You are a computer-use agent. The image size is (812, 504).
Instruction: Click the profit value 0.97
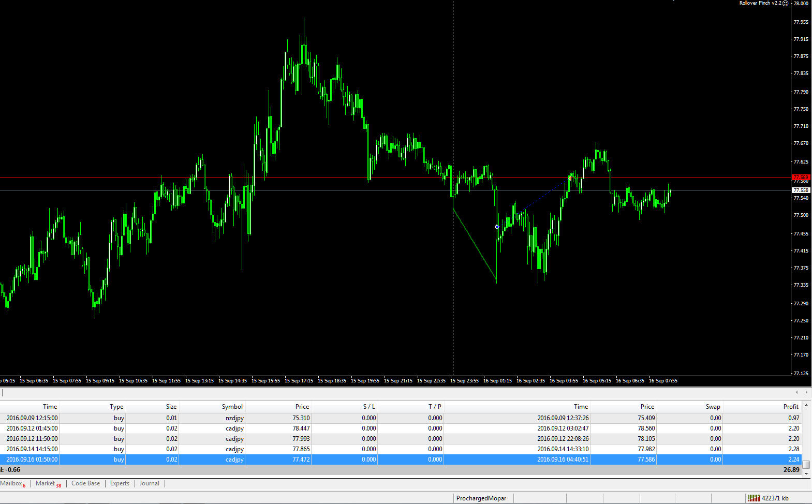pos(794,418)
